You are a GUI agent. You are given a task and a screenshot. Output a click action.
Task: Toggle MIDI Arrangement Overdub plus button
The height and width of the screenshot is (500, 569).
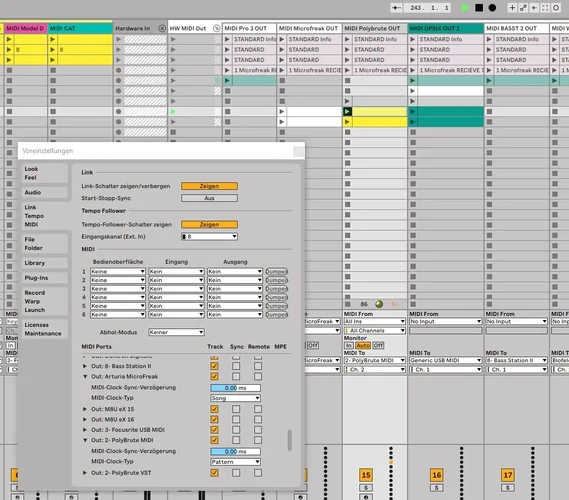pyautogui.click(x=512, y=8)
